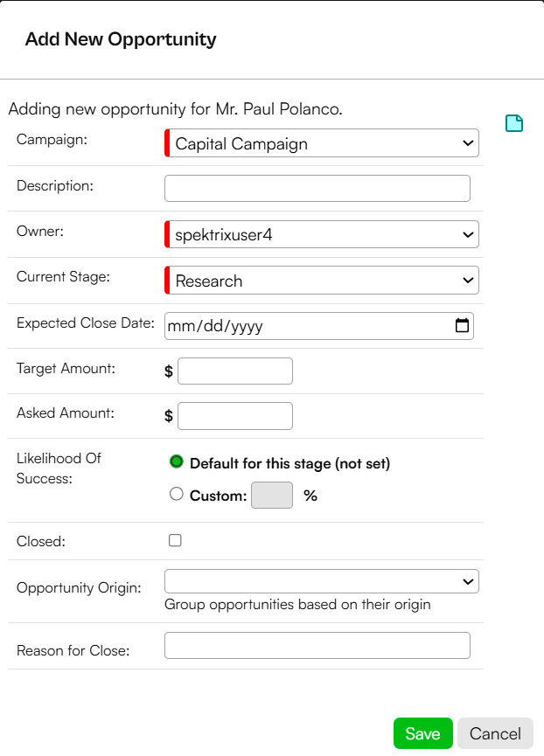Focus the Reason for Close field

(317, 646)
